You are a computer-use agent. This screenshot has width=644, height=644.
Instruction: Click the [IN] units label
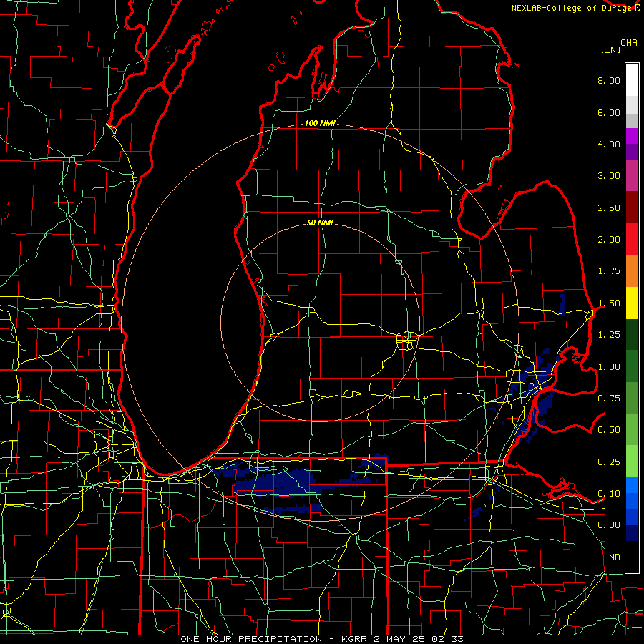(610, 49)
